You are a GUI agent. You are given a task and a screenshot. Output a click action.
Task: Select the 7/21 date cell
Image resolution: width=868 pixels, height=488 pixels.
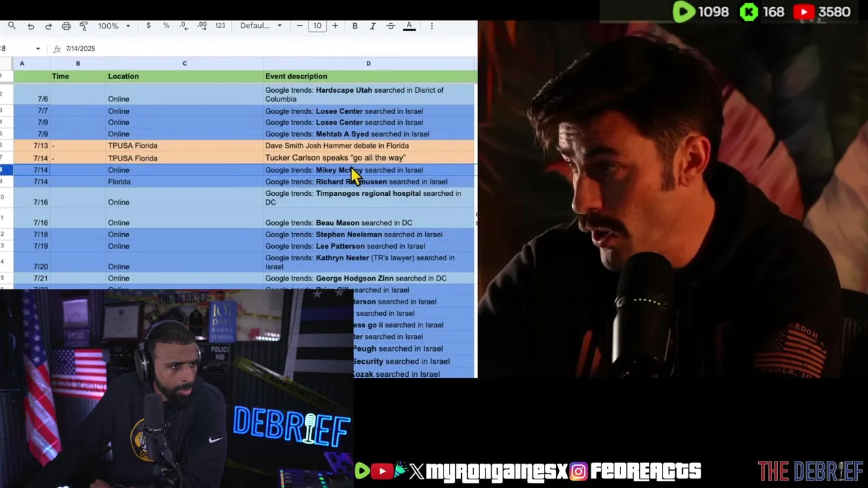[x=31, y=279]
